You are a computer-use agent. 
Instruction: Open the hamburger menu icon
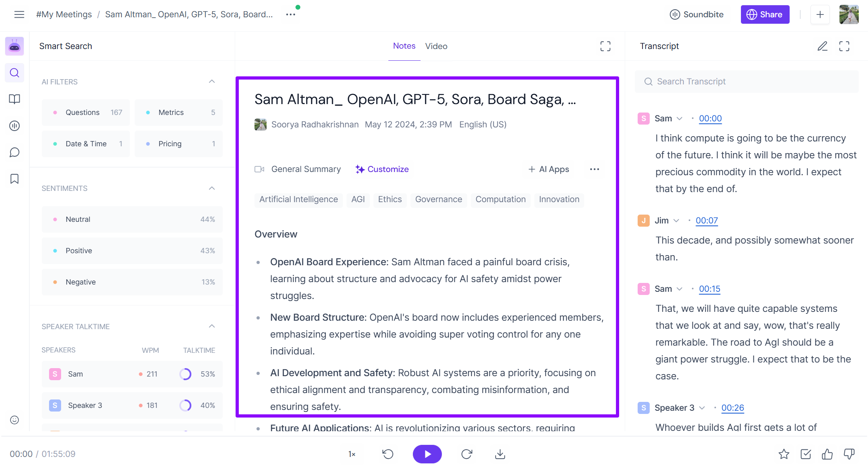coord(19,14)
